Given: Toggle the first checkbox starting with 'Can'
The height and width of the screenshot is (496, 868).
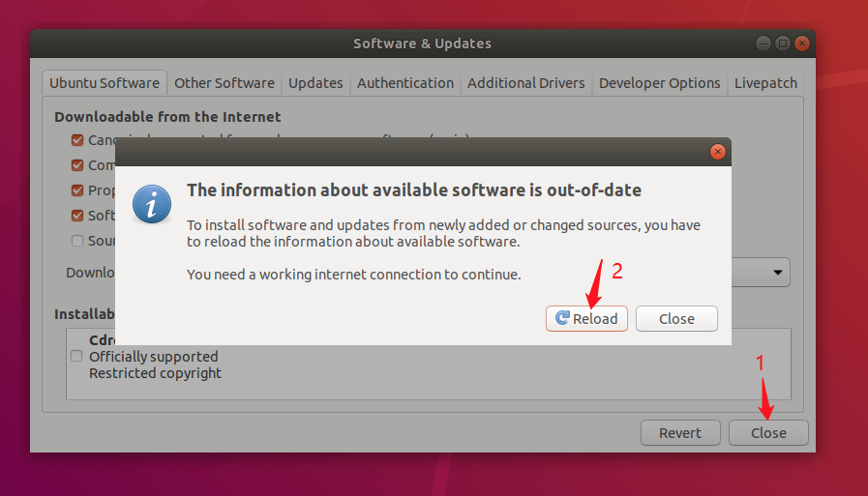Looking at the screenshot, I should click(x=77, y=140).
